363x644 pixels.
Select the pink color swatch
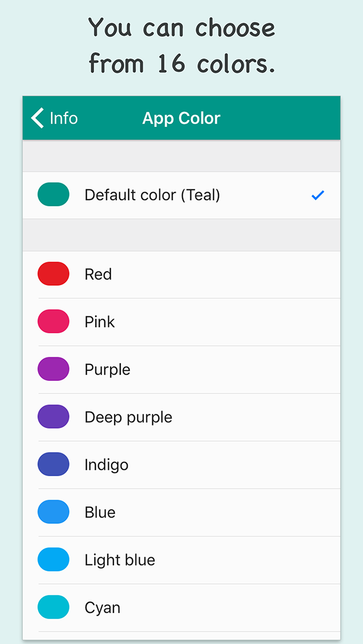53,321
